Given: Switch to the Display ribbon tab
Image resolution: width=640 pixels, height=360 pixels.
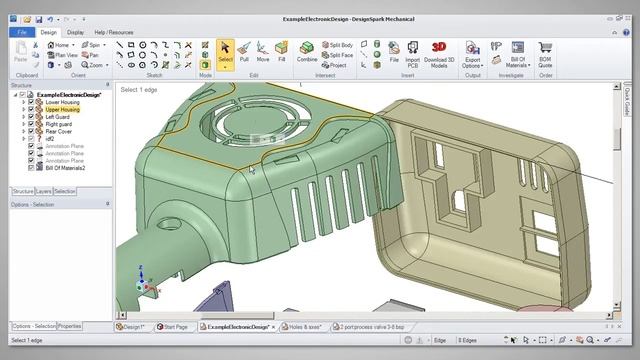Looking at the screenshot, I should (75, 32).
